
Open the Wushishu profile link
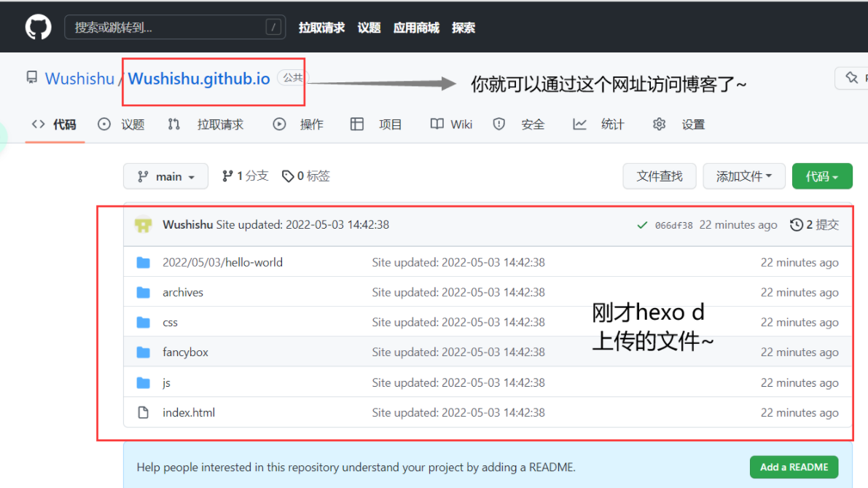point(79,78)
